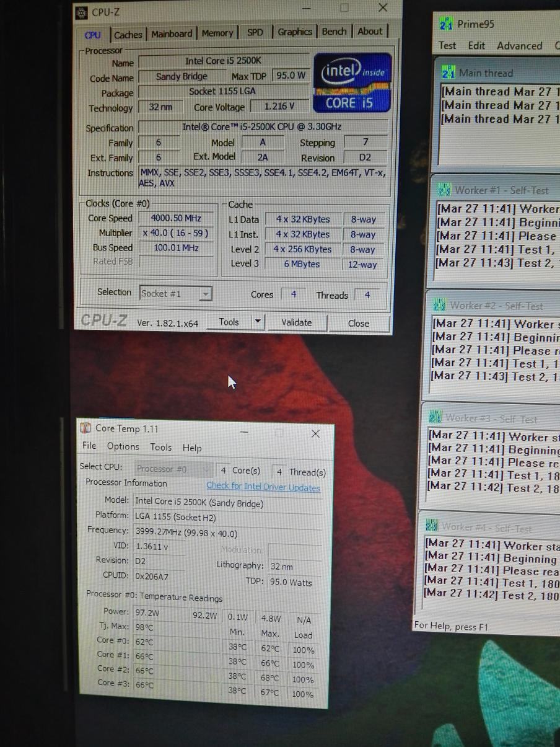Click the Prime95 app icon in title bar
560x747 pixels.
click(445, 24)
